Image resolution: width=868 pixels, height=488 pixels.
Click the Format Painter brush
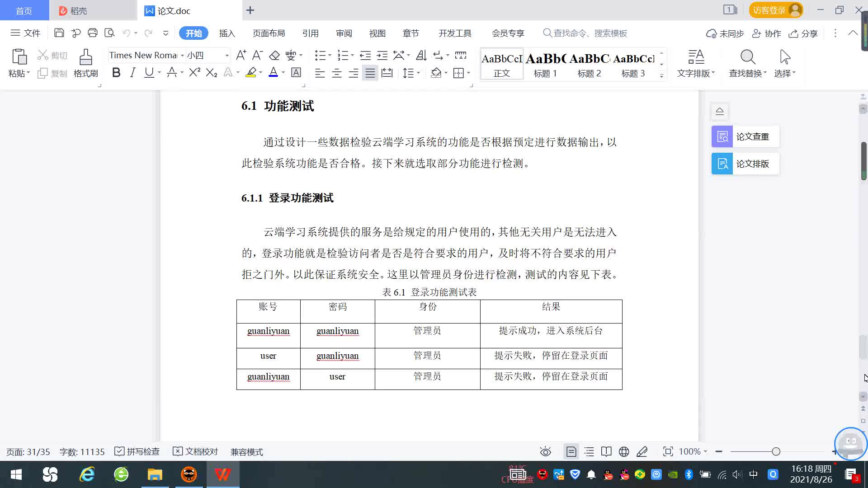[86, 63]
